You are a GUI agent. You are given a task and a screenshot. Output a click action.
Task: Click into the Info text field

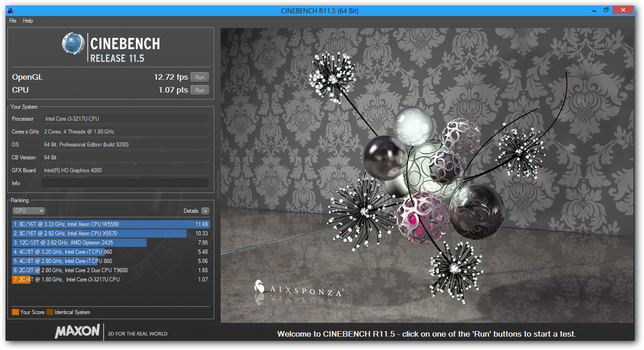point(125,183)
